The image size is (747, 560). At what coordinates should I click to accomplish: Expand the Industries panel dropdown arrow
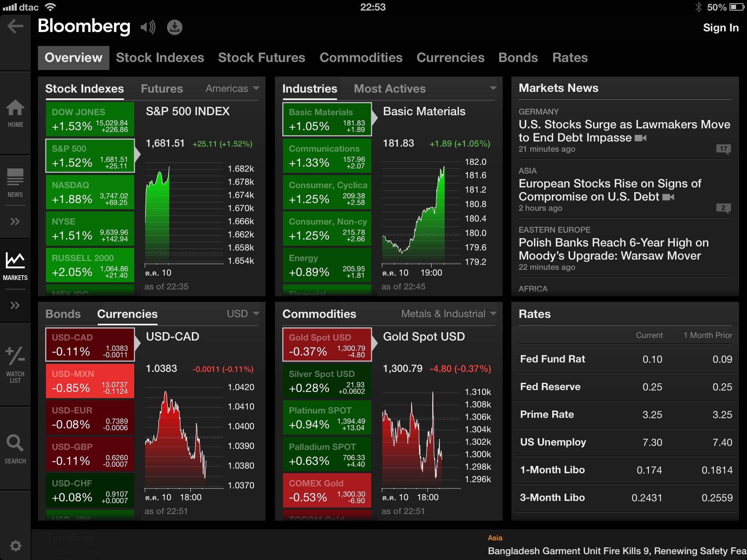[x=493, y=88]
